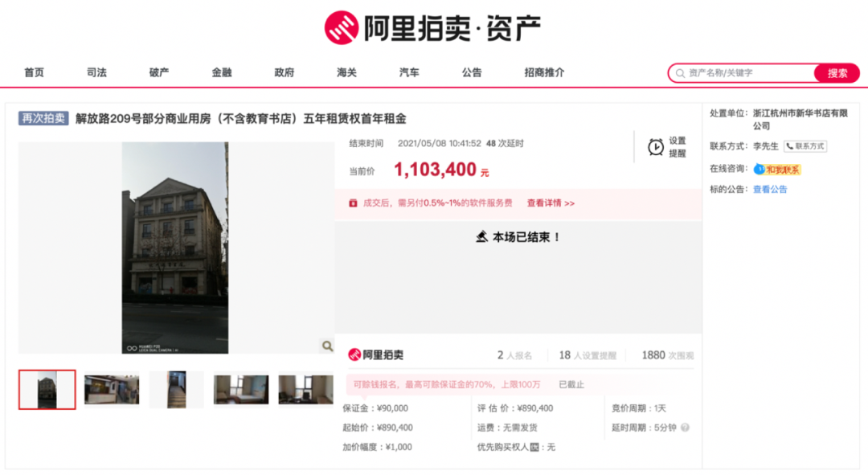Click the 联系方式 phone button

tap(805, 146)
